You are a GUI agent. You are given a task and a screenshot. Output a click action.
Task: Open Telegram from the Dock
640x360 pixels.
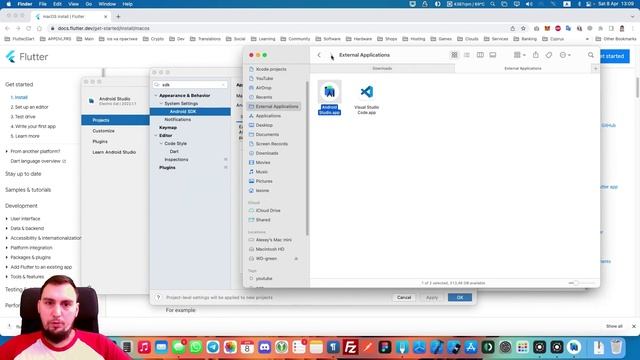[x=213, y=347]
